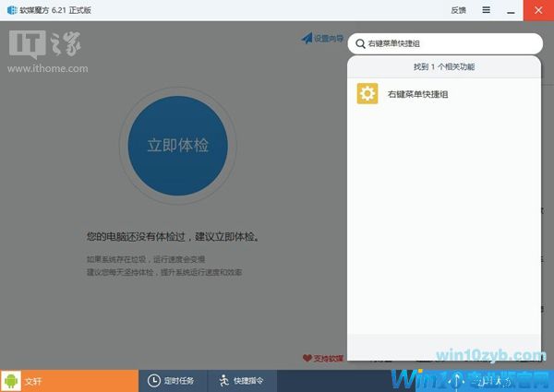The width and height of the screenshot is (554, 392).
Task: Open the 设置向导 setup wizard link
Action: 328,39
